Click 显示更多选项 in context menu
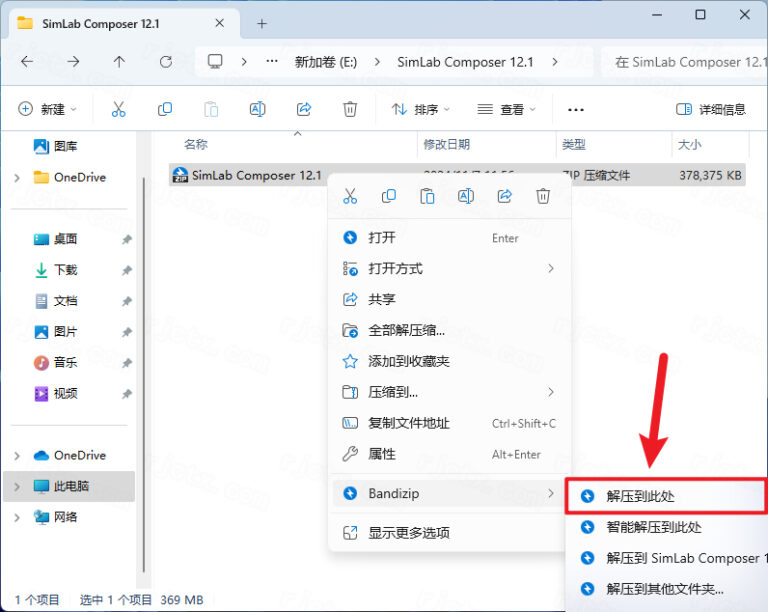Image resolution: width=768 pixels, height=612 pixels. pyautogui.click(x=409, y=532)
